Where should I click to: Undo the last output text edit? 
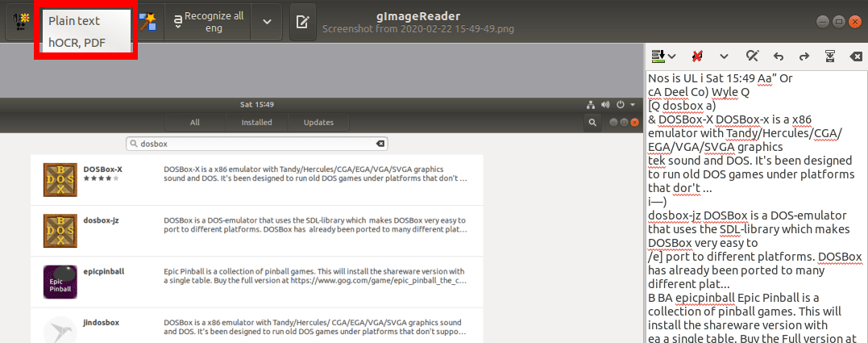[778, 56]
